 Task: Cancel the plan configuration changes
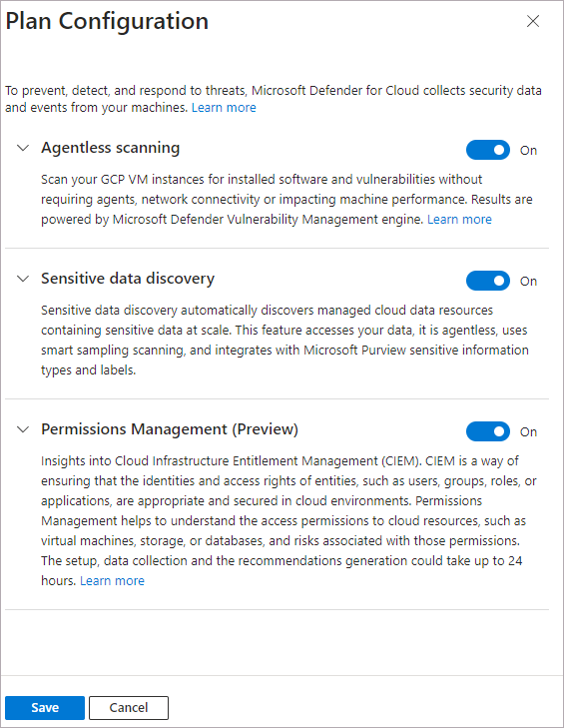click(129, 708)
